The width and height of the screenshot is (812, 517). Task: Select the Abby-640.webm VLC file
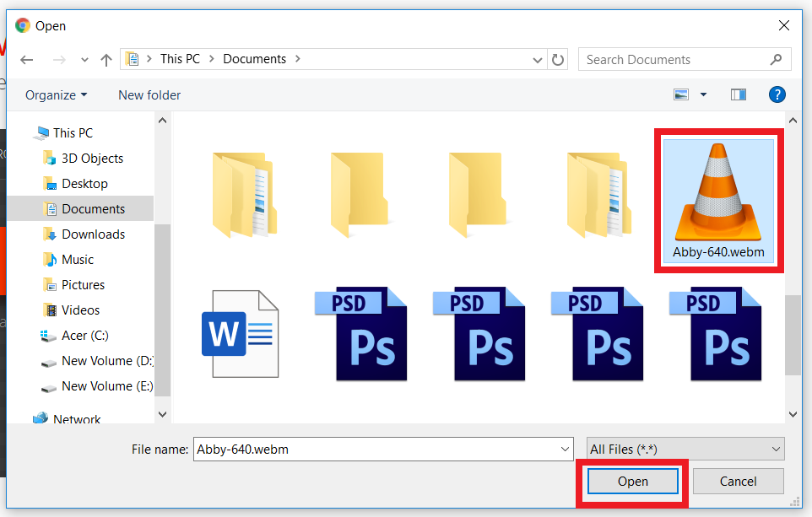coord(719,200)
